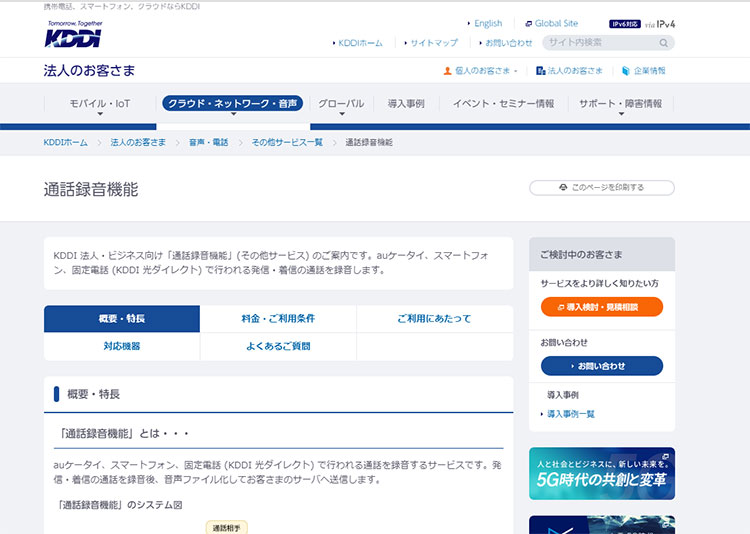Click the printer icon in print button
750x534 pixels.
pyautogui.click(x=563, y=188)
